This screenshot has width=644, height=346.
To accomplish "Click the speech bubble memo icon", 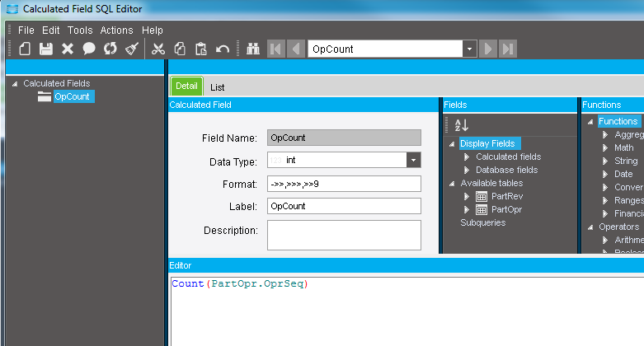I will [89, 49].
